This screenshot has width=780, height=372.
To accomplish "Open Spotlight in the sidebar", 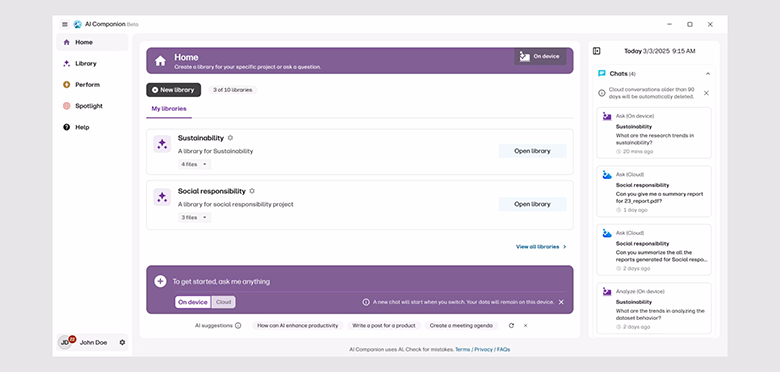I will pos(92,106).
